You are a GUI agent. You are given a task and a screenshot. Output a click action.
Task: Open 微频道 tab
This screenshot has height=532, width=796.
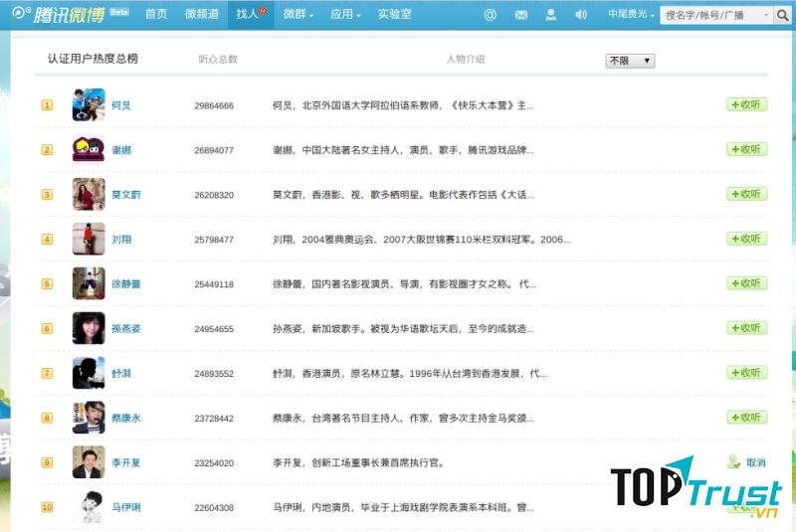point(202,14)
